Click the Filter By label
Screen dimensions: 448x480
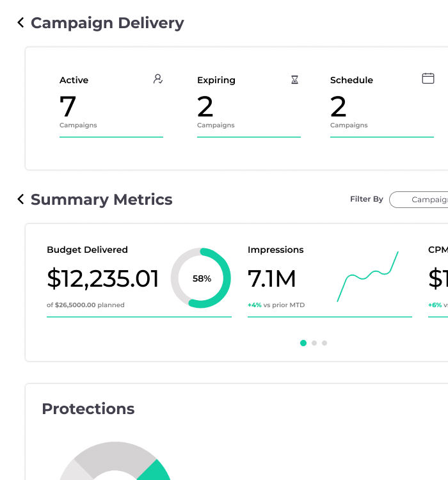[367, 199]
